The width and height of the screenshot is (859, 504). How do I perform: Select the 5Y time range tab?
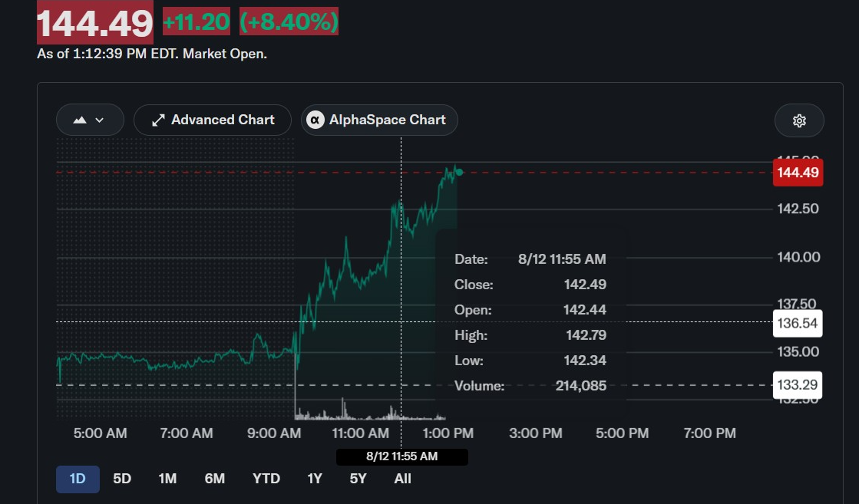358,479
